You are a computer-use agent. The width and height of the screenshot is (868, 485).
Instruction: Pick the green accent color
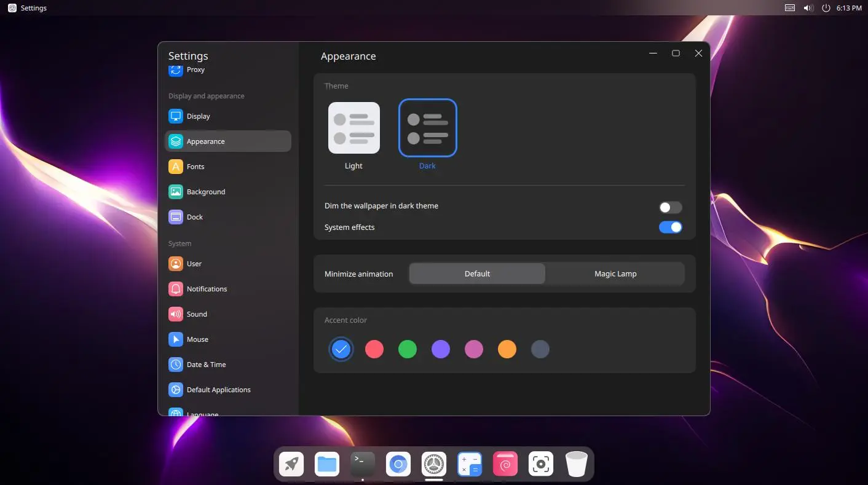click(408, 349)
